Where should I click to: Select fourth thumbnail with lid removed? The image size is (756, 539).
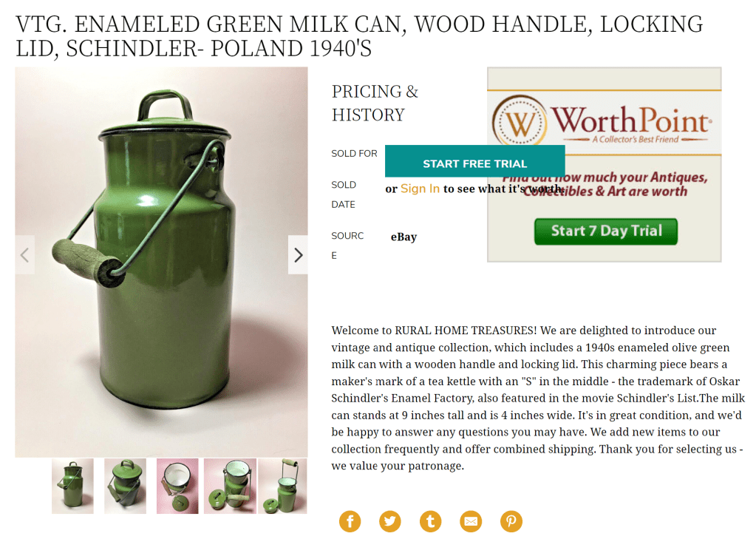230,486
